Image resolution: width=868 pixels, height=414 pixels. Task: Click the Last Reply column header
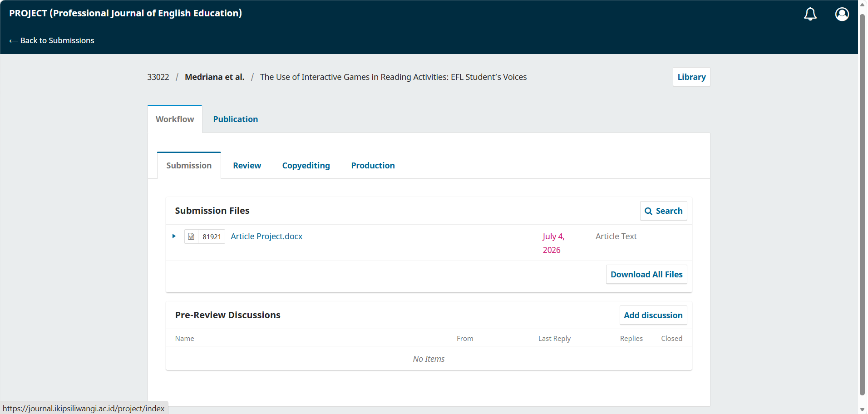point(554,338)
